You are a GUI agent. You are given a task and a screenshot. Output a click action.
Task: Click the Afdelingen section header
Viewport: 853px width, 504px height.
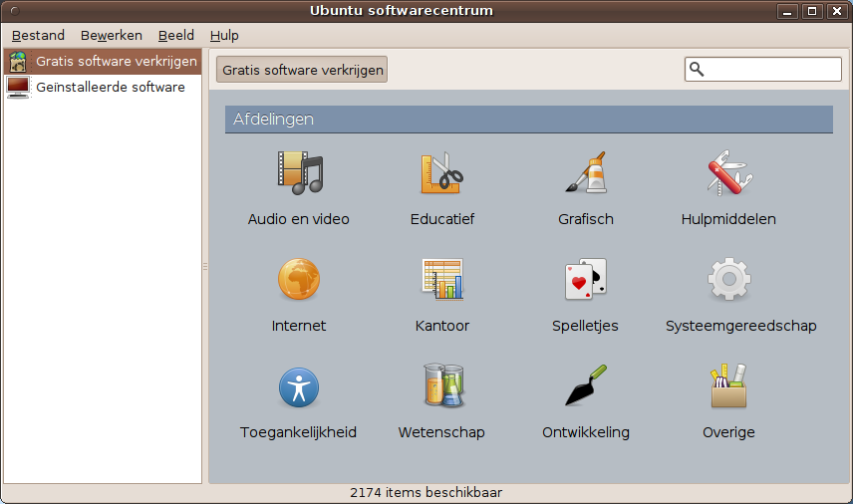tap(529, 120)
